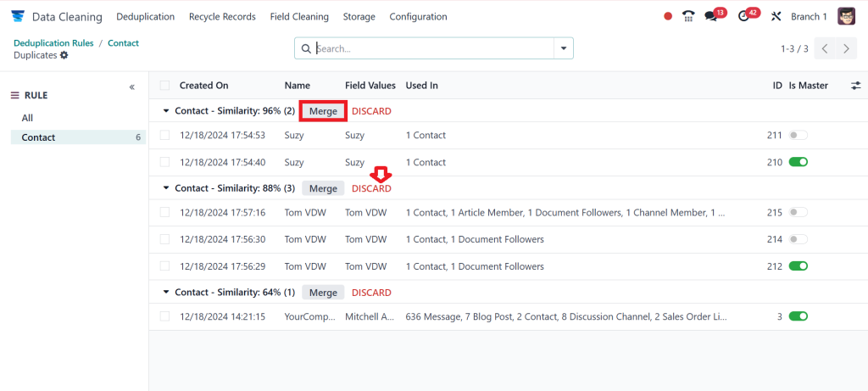Merge the Similarity 96% group
This screenshot has width=868, height=391.
323,111
